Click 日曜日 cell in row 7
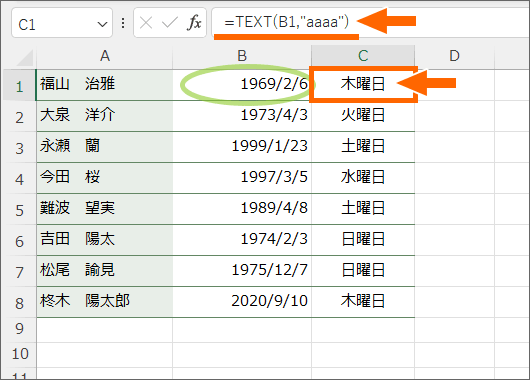 (363, 271)
